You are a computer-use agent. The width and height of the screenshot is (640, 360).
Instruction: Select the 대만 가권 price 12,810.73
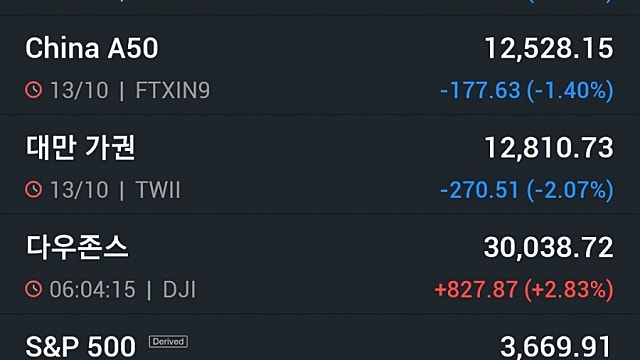549,148
